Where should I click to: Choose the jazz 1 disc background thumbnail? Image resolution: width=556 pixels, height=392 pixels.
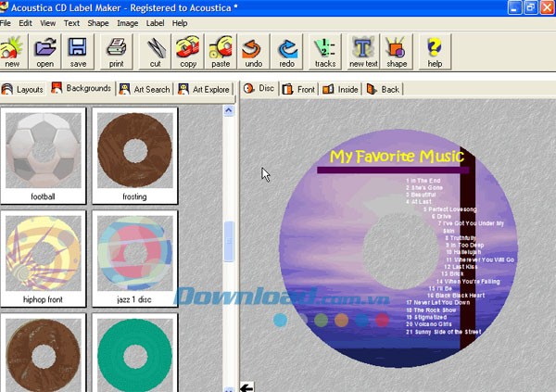(134, 259)
